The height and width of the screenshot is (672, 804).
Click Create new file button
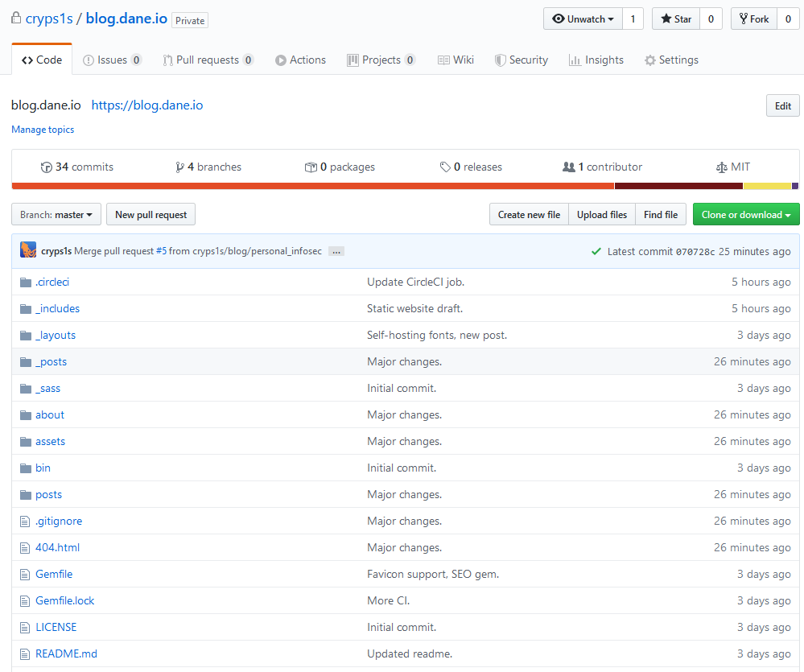(x=530, y=214)
